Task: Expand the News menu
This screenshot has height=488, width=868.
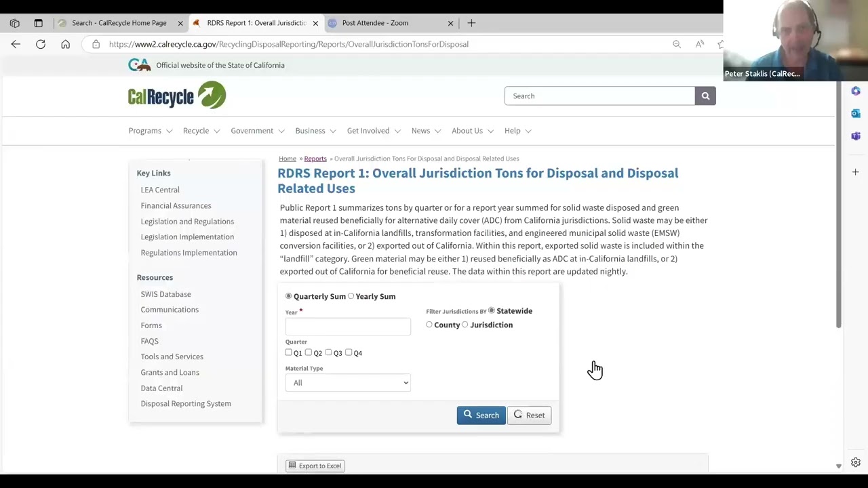Action: [x=427, y=131]
